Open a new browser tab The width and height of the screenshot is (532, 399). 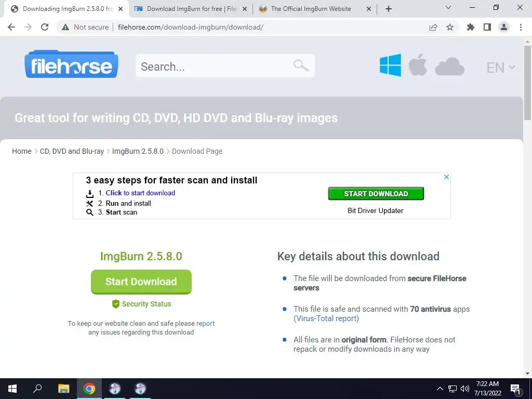tap(389, 9)
